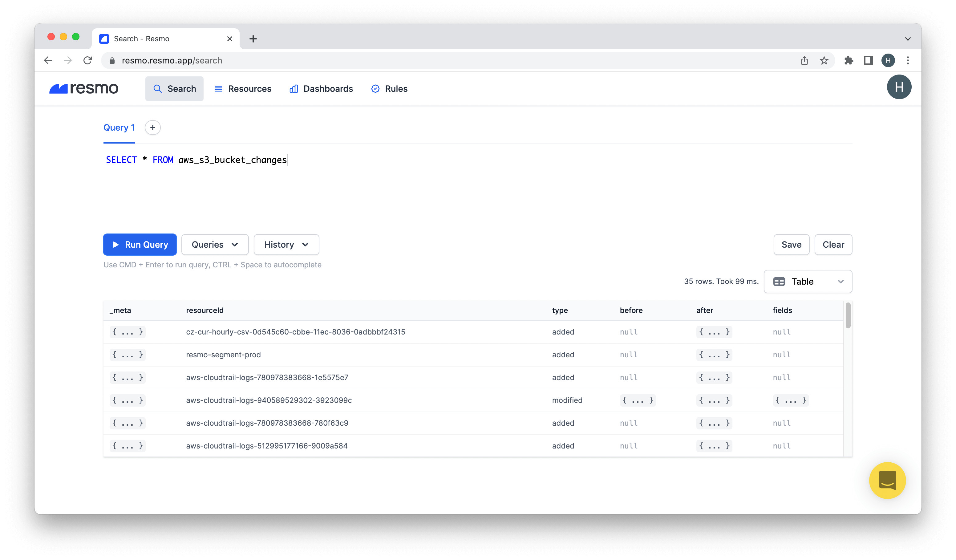Clear the query editor

833,244
